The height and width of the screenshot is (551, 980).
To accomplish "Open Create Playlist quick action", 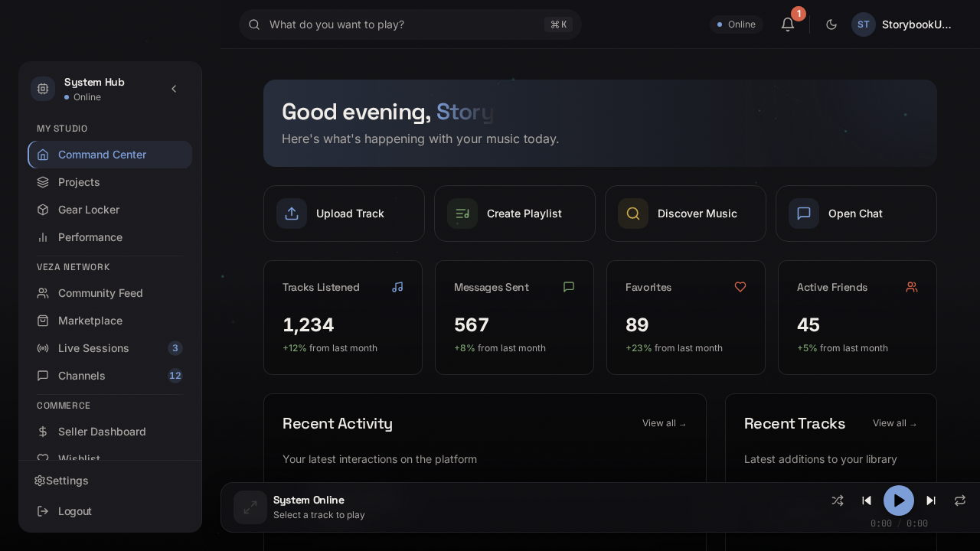I will tap(514, 214).
